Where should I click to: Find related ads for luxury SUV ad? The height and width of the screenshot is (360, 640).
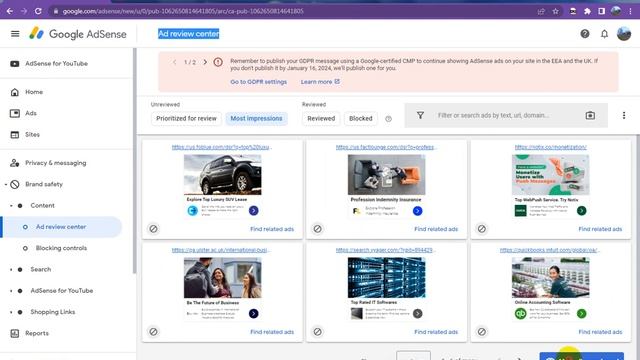[x=272, y=229]
